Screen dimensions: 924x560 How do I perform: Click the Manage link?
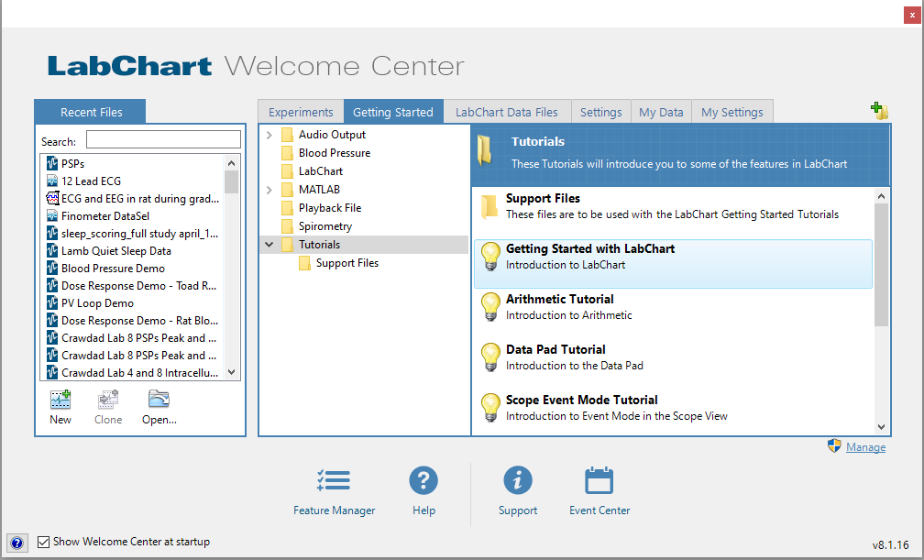pyautogui.click(x=865, y=447)
